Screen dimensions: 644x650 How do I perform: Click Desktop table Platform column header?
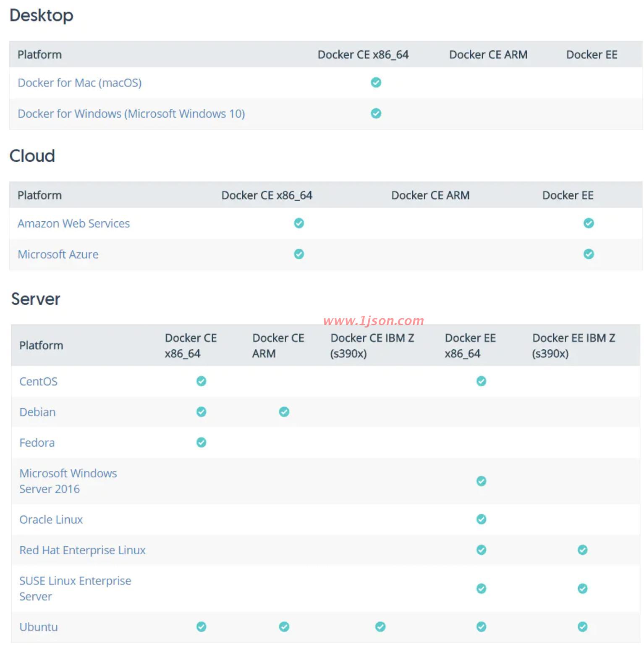tap(39, 55)
